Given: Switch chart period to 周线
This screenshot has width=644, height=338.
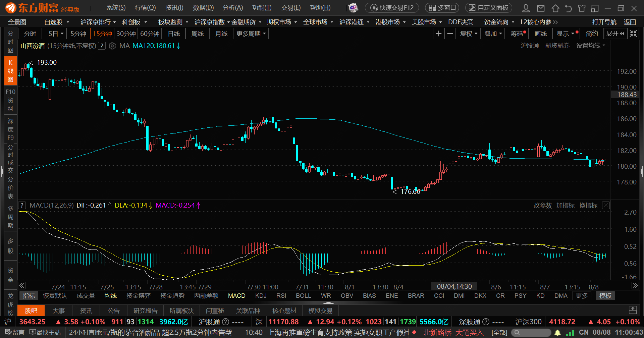Looking at the screenshot, I should 198,34.
